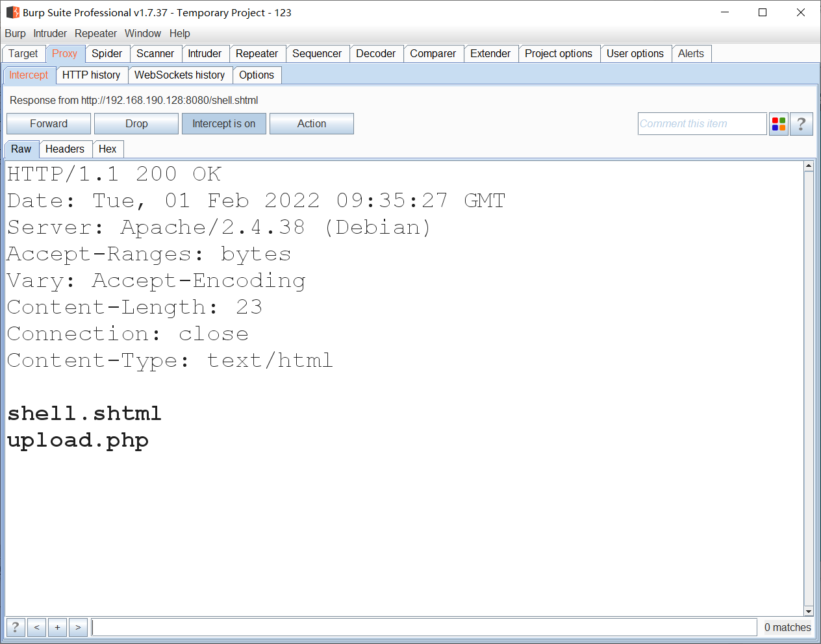The width and height of the screenshot is (821, 644).
Task: Open the Repeater menu in menu bar
Action: [95, 34]
